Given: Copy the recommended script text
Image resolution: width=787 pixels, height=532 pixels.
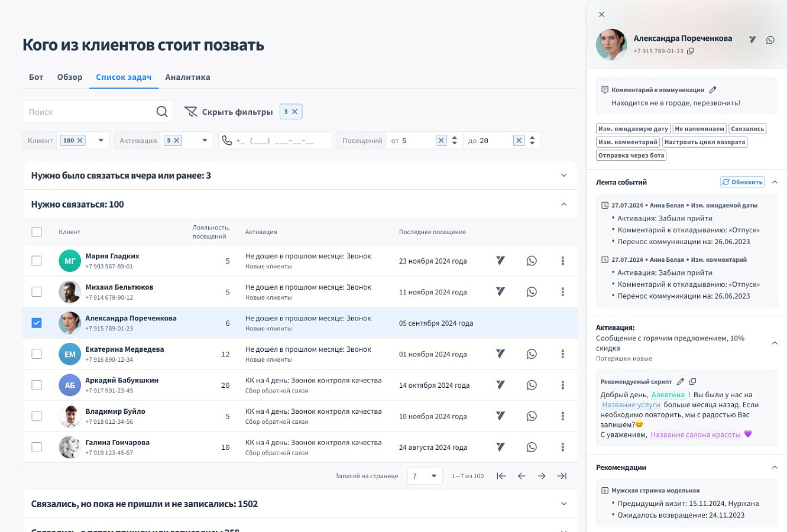Looking at the screenshot, I should coord(692,382).
